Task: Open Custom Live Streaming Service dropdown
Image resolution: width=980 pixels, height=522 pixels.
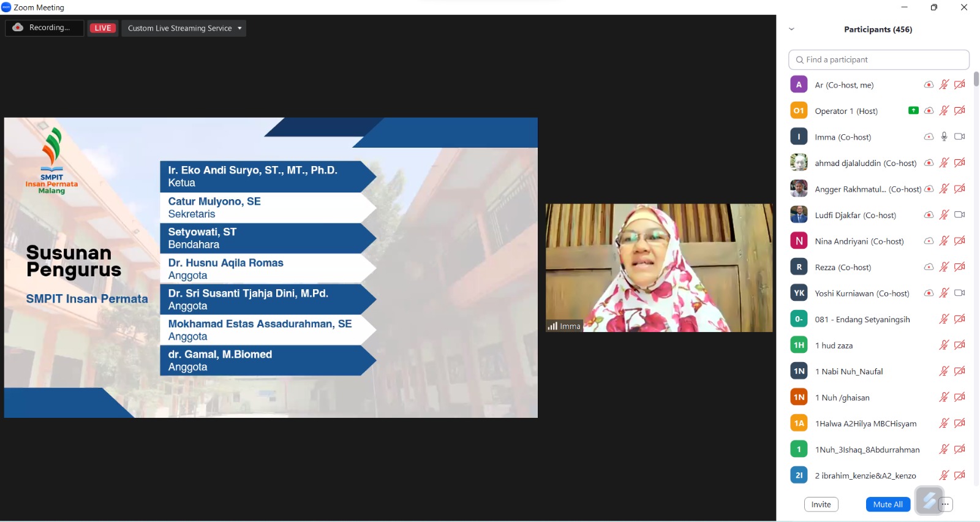Action: (x=184, y=28)
